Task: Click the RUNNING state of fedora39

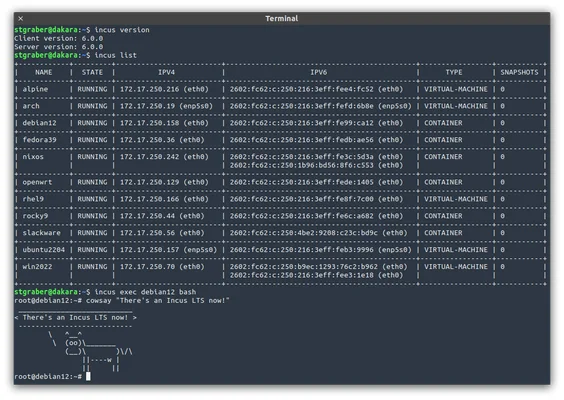Action: point(92,140)
